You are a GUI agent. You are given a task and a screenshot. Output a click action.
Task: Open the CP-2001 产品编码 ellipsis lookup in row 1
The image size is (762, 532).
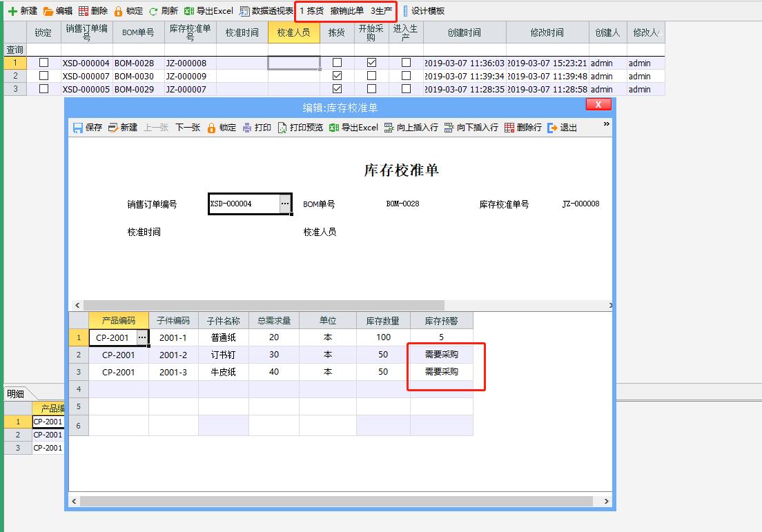click(142, 337)
